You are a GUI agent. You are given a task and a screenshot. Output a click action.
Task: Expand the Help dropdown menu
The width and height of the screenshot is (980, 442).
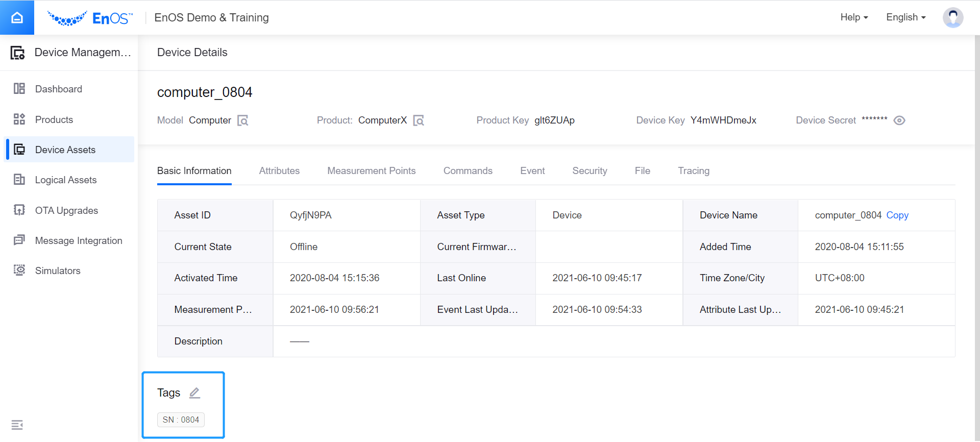[854, 17]
